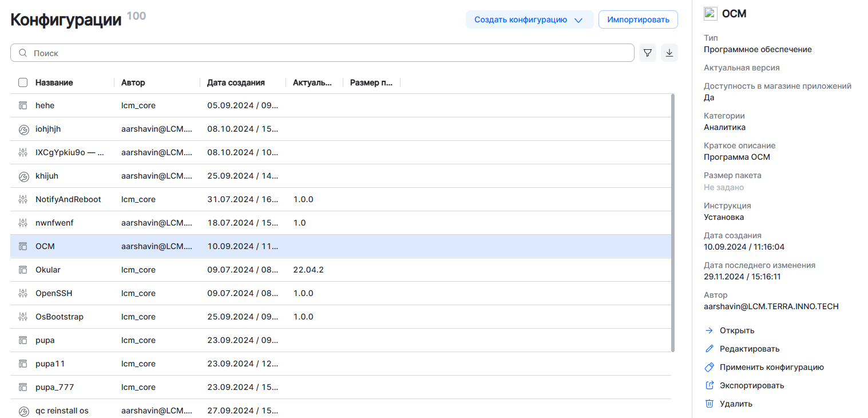Click the export icon next to Экспортировать
This screenshot has height=418, width=868.
click(x=710, y=385)
